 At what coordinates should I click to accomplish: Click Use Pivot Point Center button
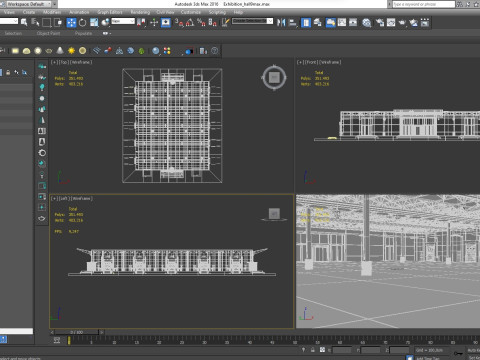141,22
